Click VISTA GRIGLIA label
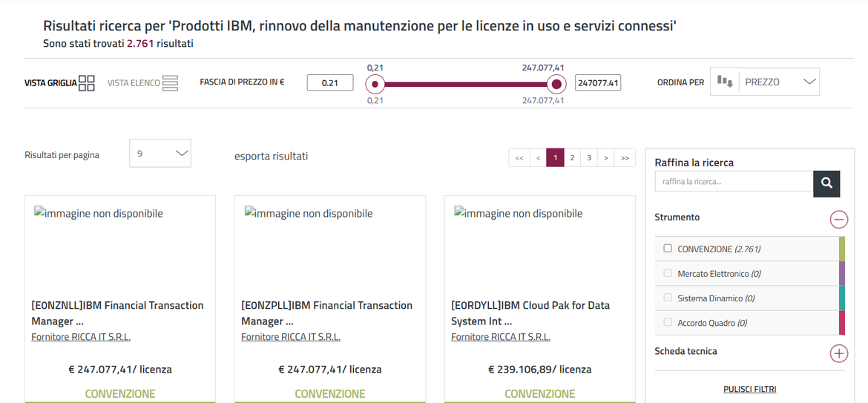Image resolution: width=868 pixels, height=403 pixels. (x=50, y=84)
